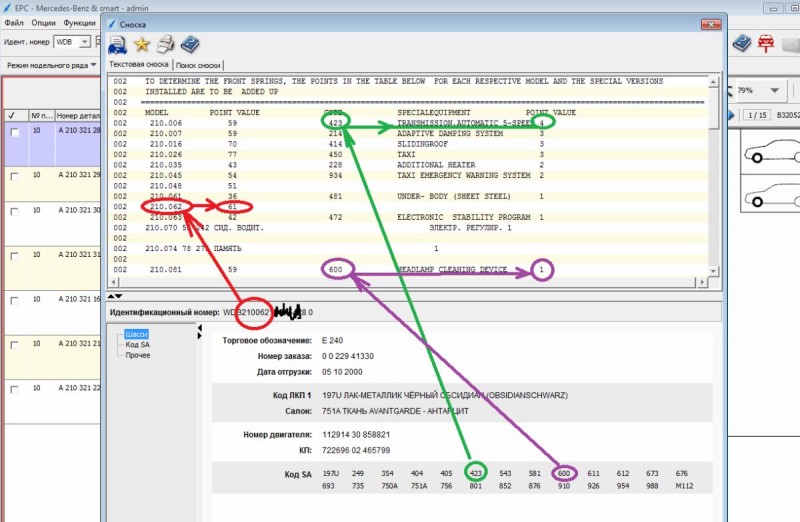
Task: Click the Номер детали column header
Action: 78,116
